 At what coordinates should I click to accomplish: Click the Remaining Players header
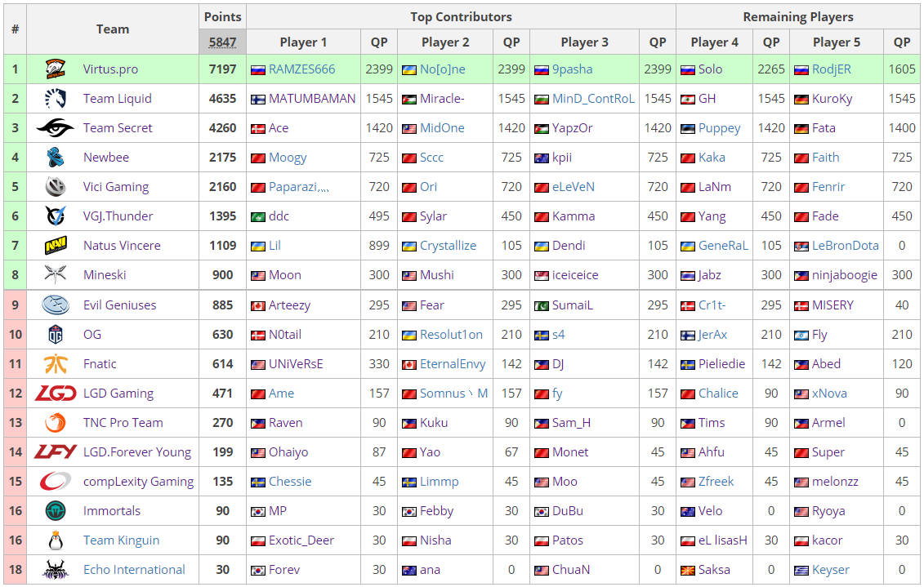pyautogui.click(x=797, y=16)
